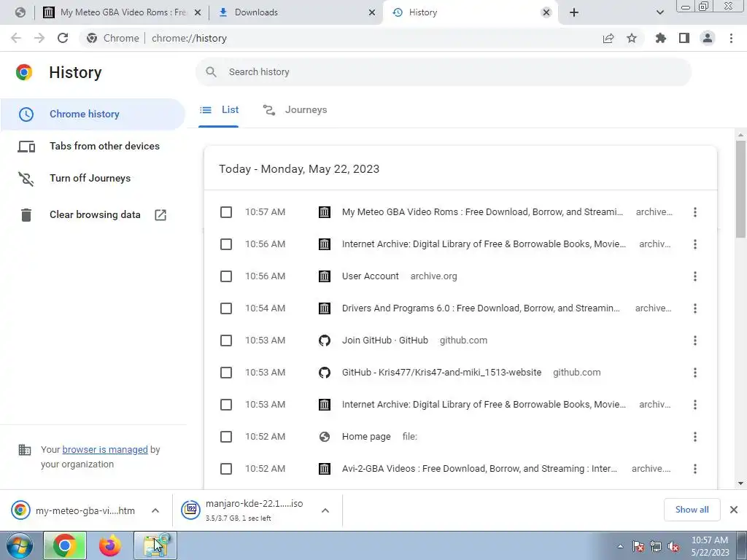Screen dimensions: 747x560
Task: Select the Avi-2-GBA Videos entry checkbox
Action: [226, 469]
